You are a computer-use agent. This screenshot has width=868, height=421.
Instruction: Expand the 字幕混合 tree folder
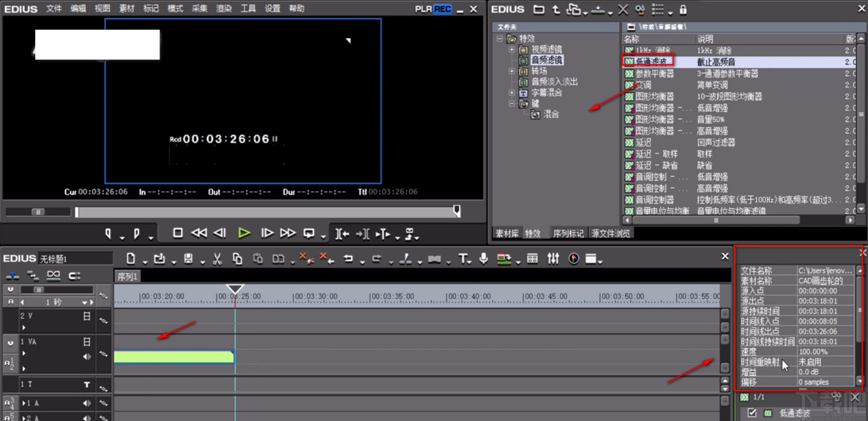pyautogui.click(x=511, y=93)
